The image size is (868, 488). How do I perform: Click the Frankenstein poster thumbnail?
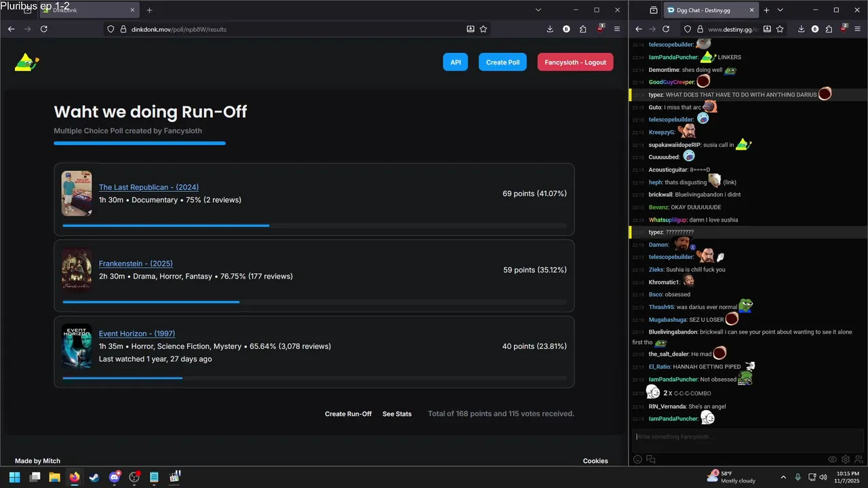click(x=77, y=269)
